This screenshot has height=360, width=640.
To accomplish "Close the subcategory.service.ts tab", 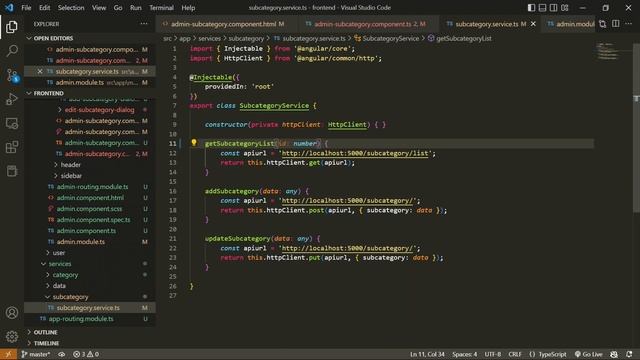I will click(533, 24).
